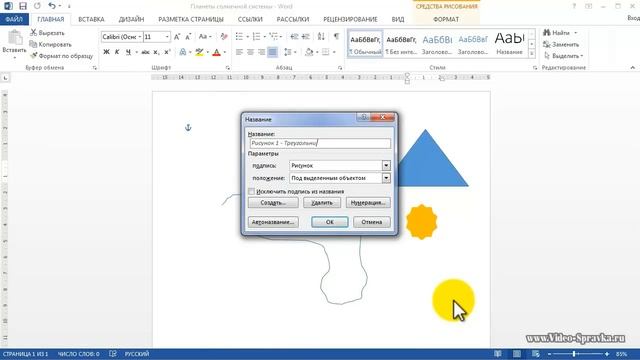This screenshot has height=360, width=640.
Task: Click decrease indent icon
Action: point(294,37)
